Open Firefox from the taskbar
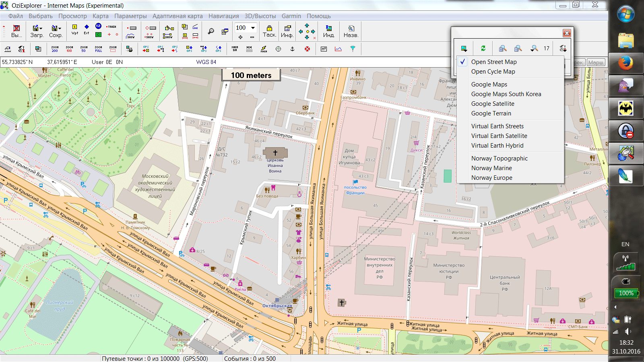644x362 pixels. tap(625, 63)
